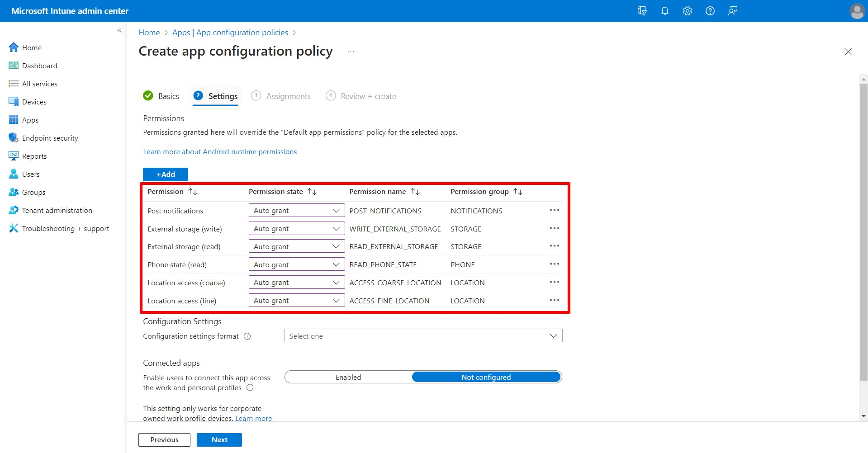Open the help menu
The width and height of the screenshot is (868, 453).
(710, 10)
